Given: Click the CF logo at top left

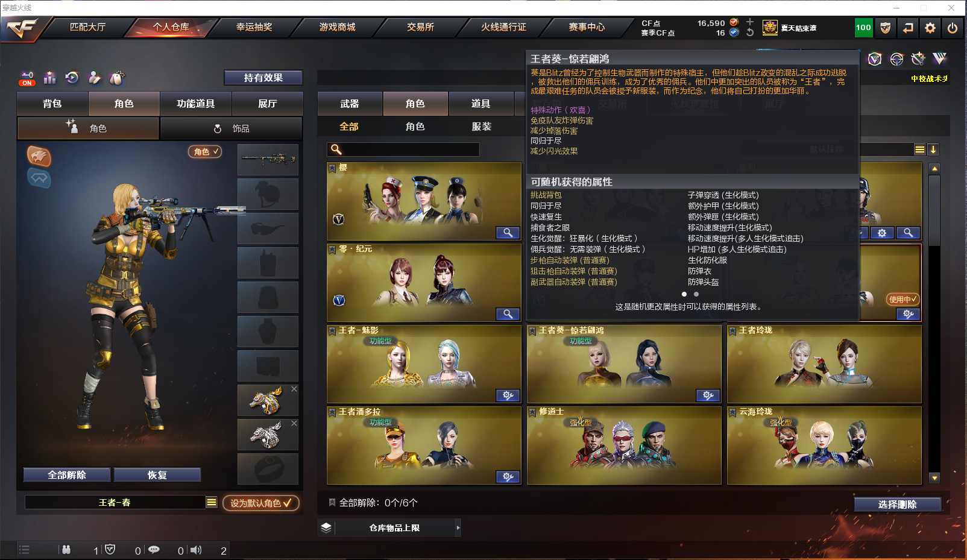Looking at the screenshot, I should click(x=22, y=28).
